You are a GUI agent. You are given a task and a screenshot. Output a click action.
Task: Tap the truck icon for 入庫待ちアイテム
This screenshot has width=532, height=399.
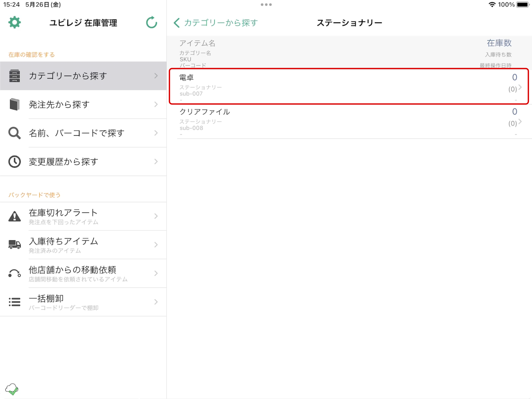[14, 245]
